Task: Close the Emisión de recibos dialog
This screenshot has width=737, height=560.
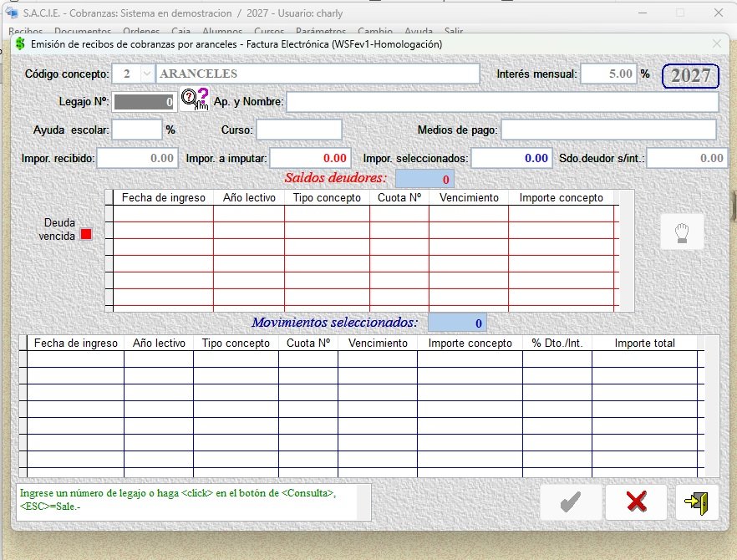Action: pyautogui.click(x=717, y=43)
